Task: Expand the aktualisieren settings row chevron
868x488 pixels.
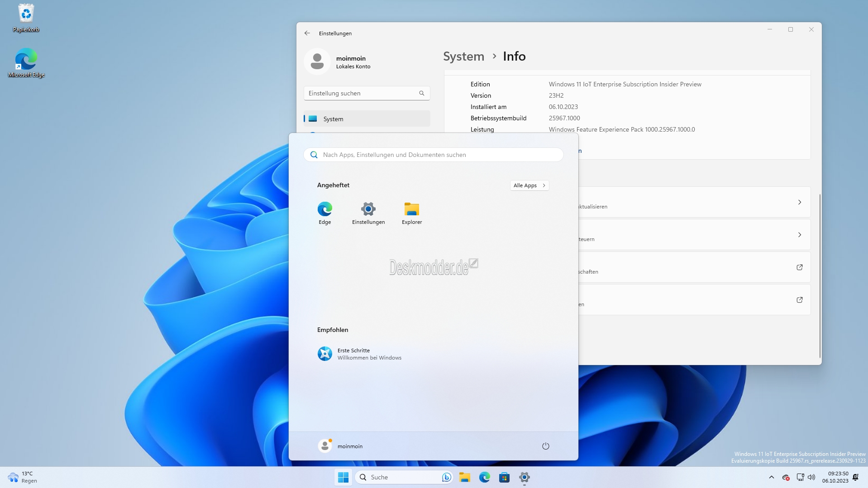Action: coord(800,202)
